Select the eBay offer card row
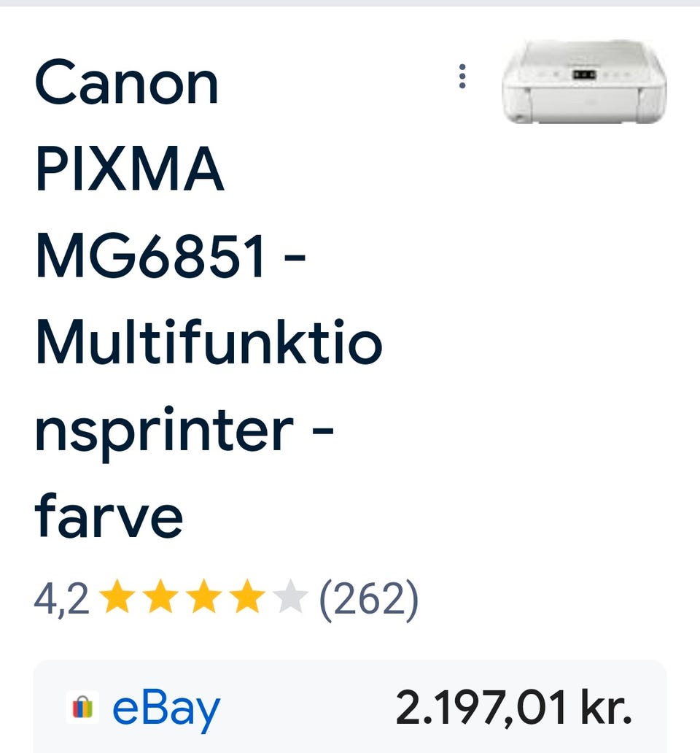Viewport: 700px width, 753px height. (350, 708)
